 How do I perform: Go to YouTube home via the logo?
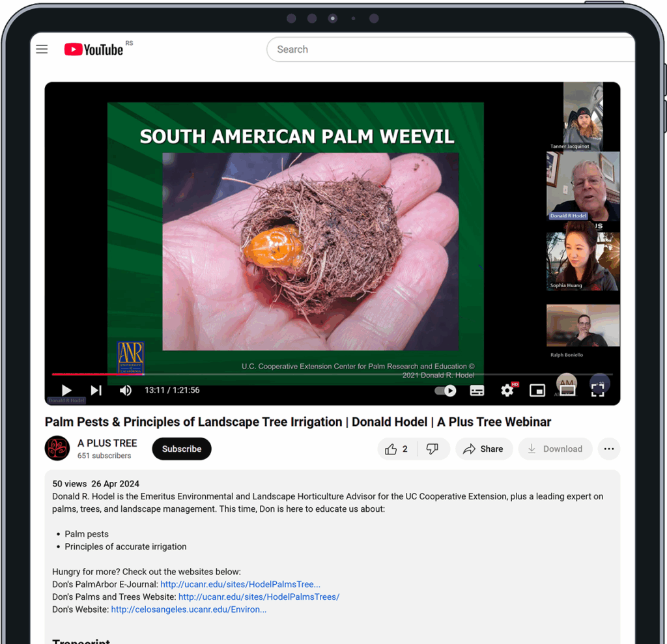coord(94,49)
